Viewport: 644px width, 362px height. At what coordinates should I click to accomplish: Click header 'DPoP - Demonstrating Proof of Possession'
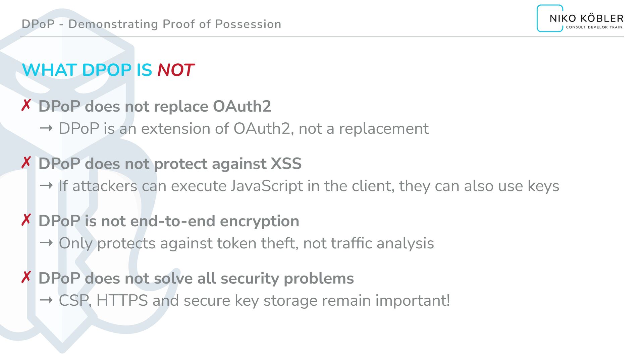151,24
